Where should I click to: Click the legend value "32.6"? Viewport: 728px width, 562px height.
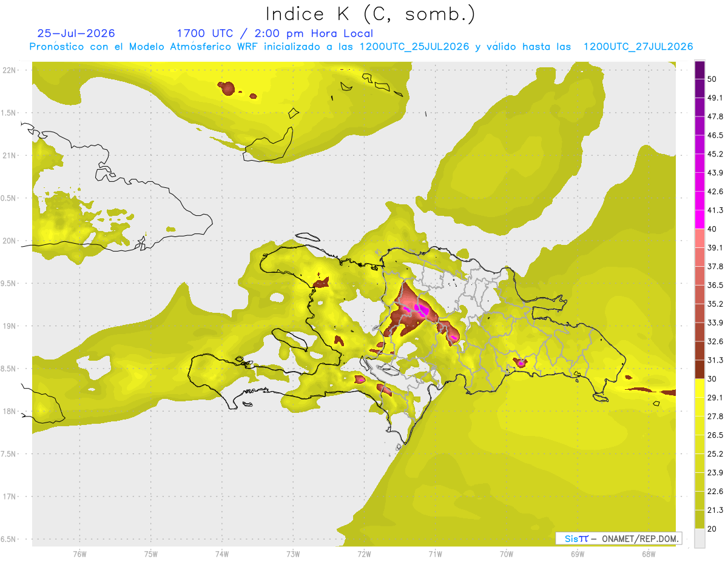[715, 341]
